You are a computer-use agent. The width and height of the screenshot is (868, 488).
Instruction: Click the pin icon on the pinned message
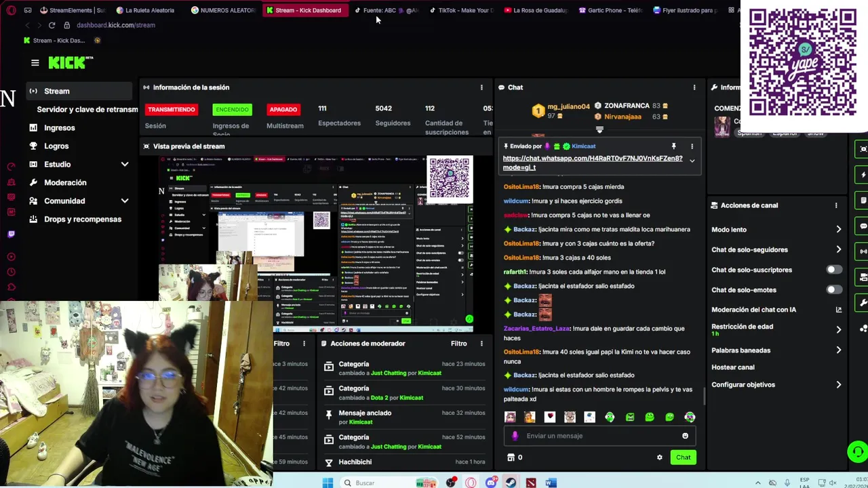click(673, 146)
